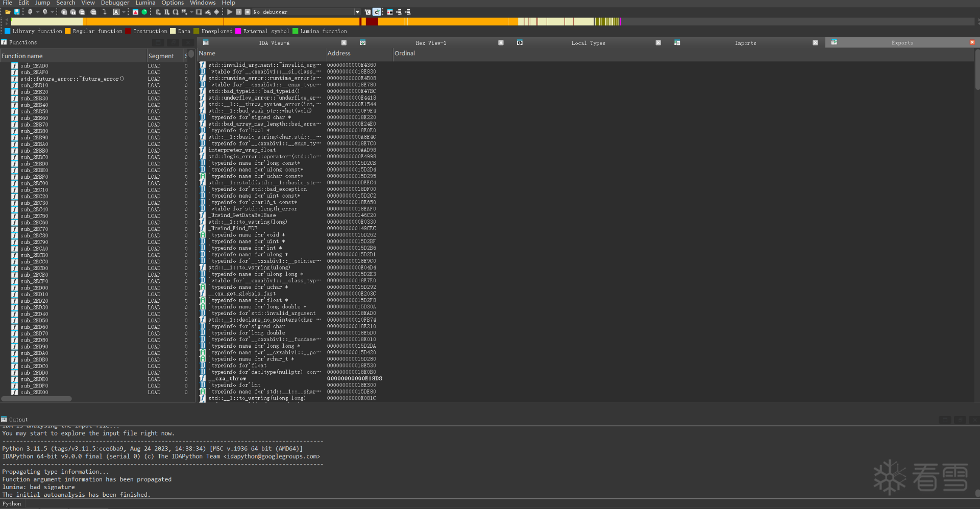The image size is (980, 509).
Task: Click the red triangle toolbar icon
Action: pyautogui.click(x=135, y=12)
